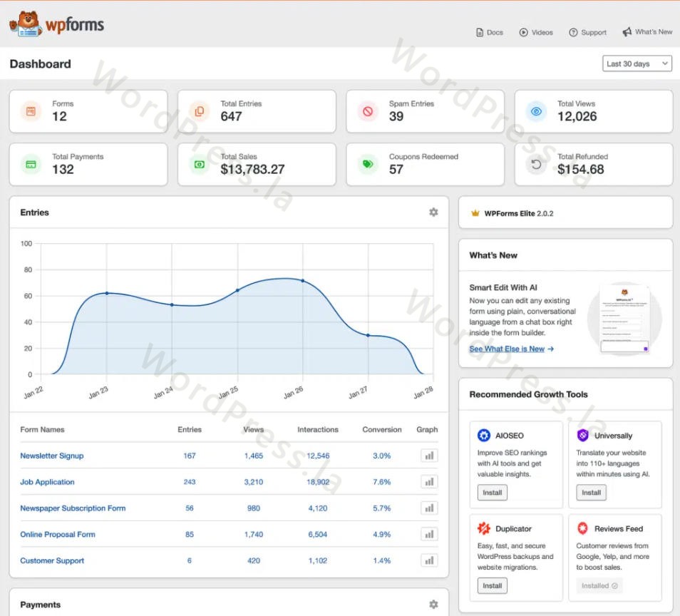
Task: Click the Spam Entries blocked icon
Action: 368,111
